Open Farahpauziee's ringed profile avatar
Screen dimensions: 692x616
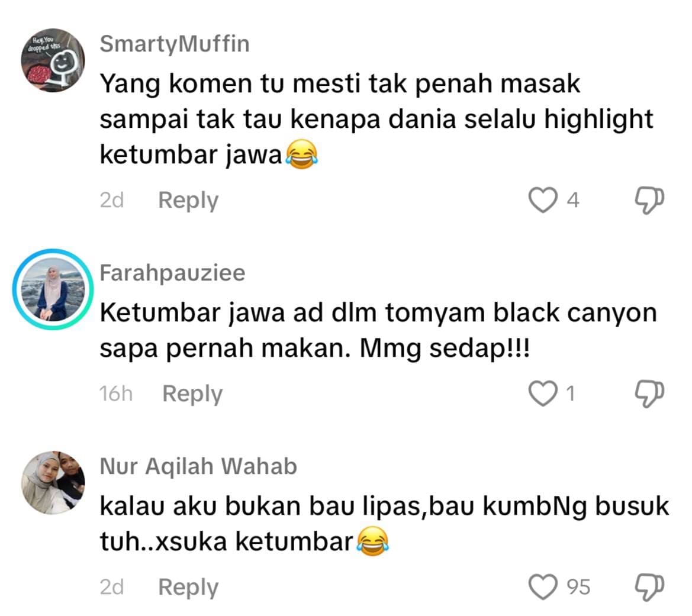(53, 289)
